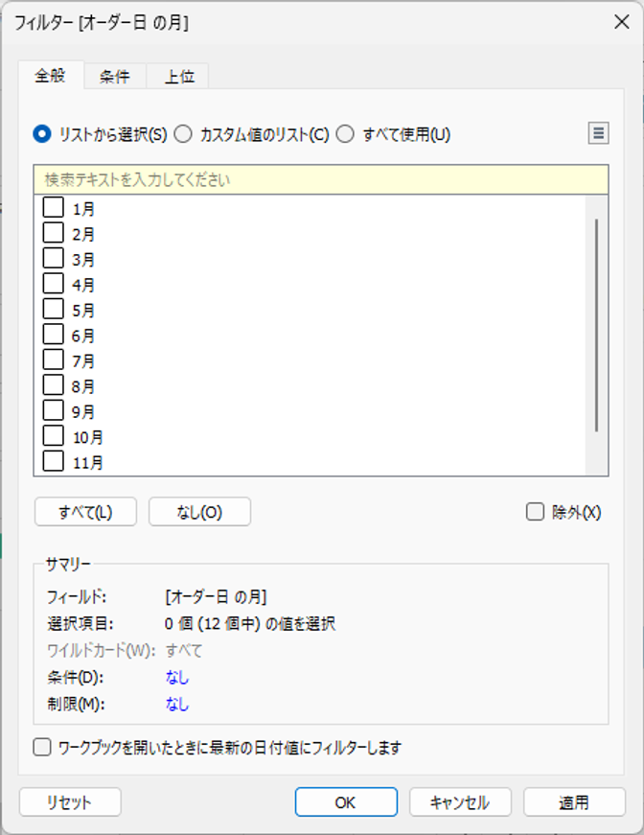Switch to the 条件 tab
This screenshot has height=835, width=644.
click(x=115, y=76)
